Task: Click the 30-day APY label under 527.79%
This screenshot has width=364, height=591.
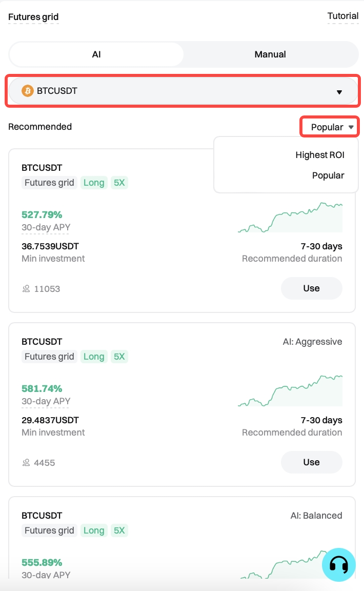Action: point(46,227)
